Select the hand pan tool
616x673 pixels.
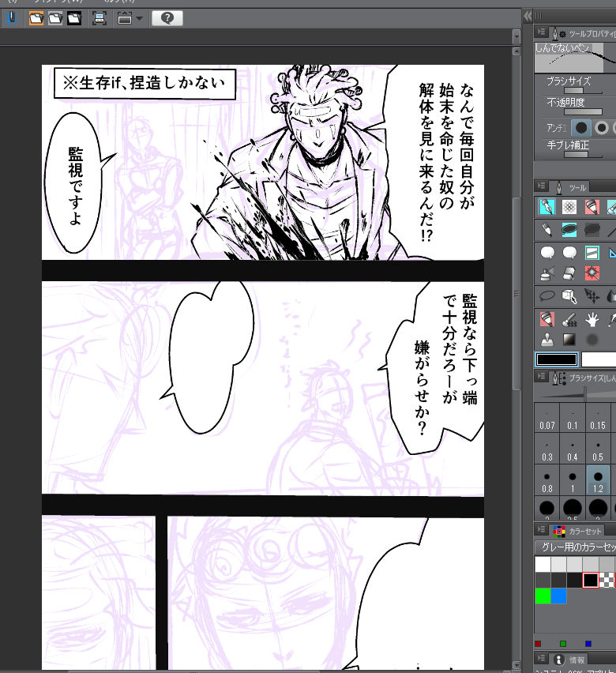pyautogui.click(x=592, y=319)
